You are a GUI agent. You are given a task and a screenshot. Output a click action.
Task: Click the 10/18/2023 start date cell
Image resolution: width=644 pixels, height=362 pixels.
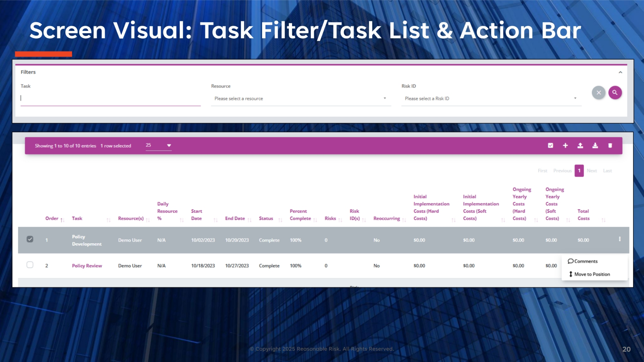pyautogui.click(x=203, y=266)
